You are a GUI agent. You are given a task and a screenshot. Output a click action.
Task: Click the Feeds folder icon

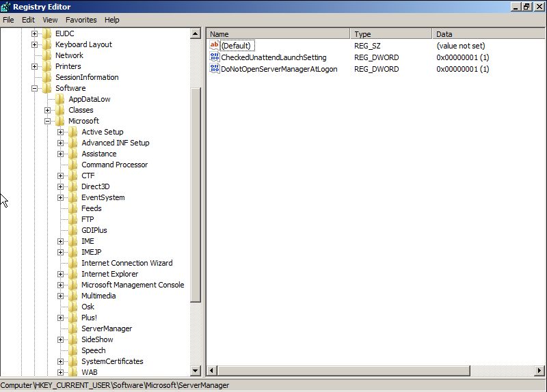click(73, 208)
